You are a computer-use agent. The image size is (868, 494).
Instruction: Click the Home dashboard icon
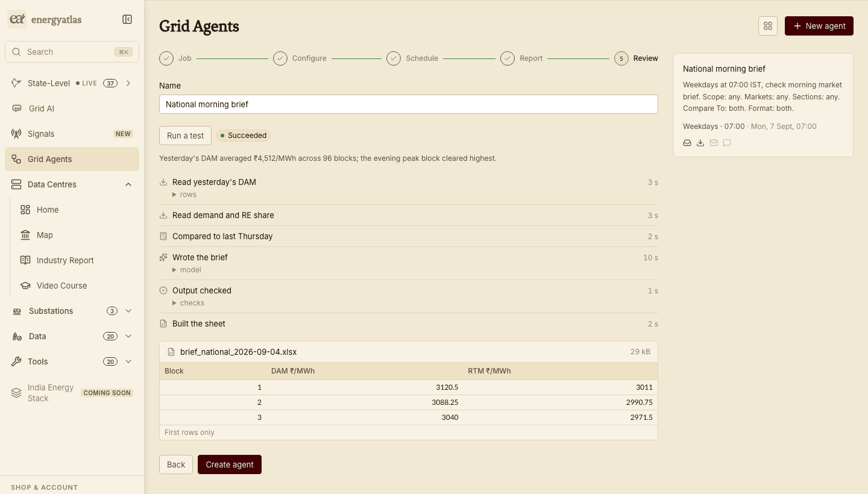click(x=25, y=210)
